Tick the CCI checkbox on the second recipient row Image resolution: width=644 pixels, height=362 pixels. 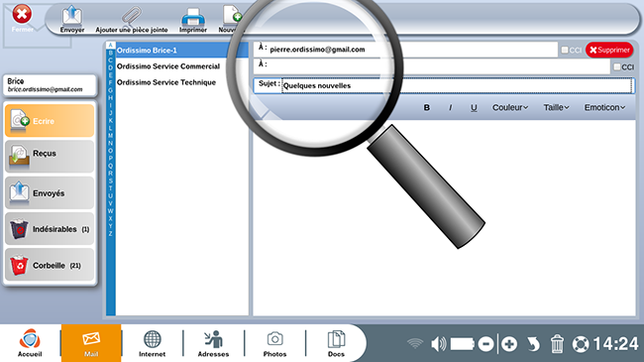617,66
